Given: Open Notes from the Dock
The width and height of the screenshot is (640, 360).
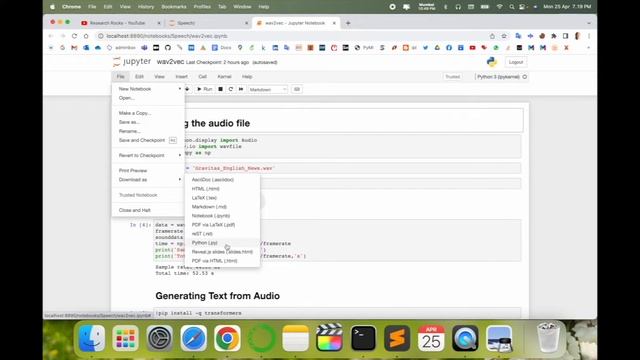Looking at the screenshot, I should [x=296, y=338].
